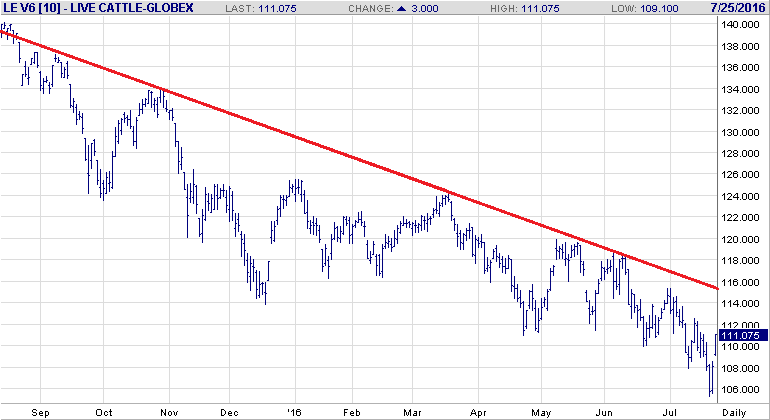770x420 pixels.
Task: Click the Mar month label on time axis
Action: click(414, 410)
